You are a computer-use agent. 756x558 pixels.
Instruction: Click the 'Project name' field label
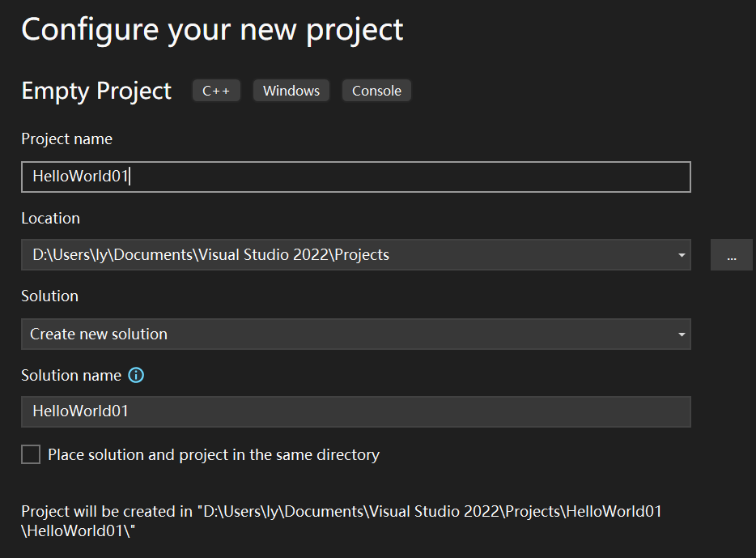pos(66,139)
